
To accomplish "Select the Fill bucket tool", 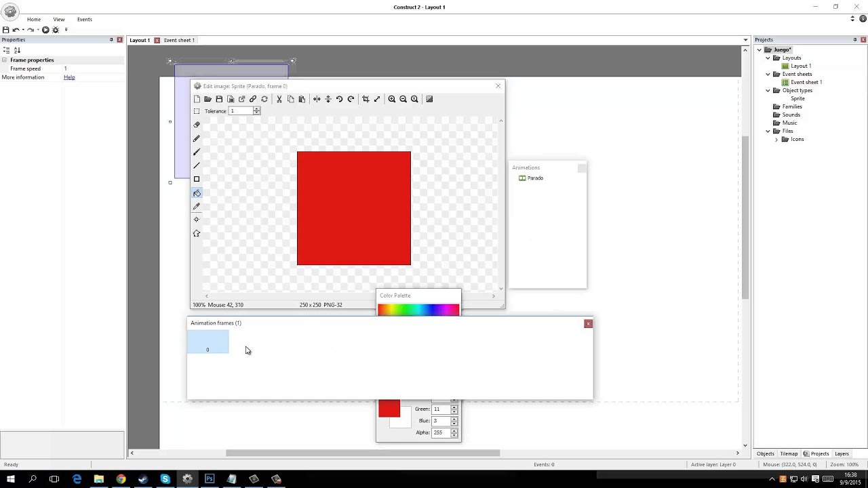I will click(x=197, y=193).
